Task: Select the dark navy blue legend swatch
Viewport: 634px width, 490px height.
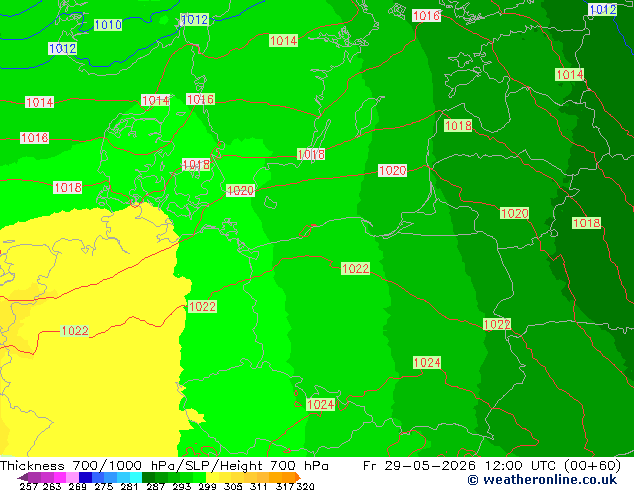Action: pyautogui.click(x=85, y=477)
